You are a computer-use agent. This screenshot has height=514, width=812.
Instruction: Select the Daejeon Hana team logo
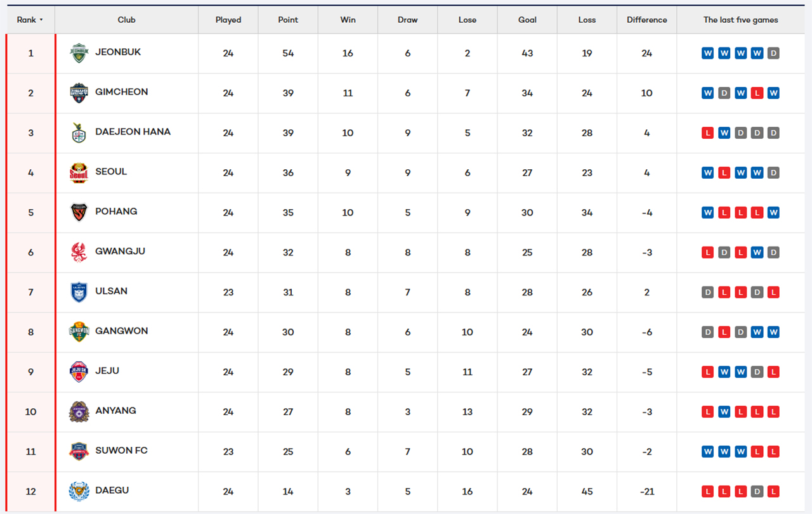[x=79, y=133]
